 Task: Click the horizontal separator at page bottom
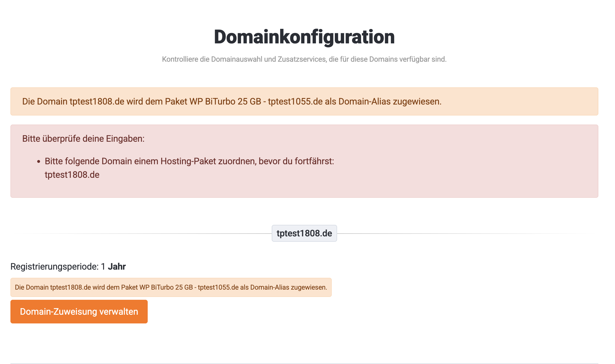pos(304,363)
